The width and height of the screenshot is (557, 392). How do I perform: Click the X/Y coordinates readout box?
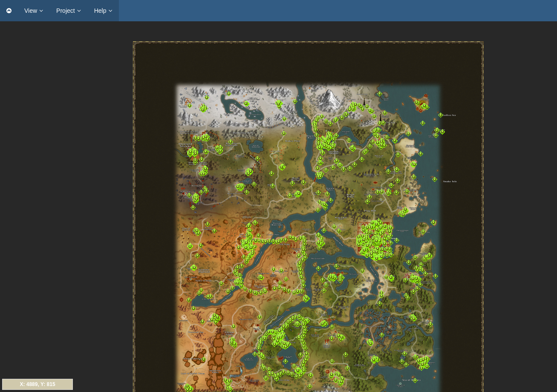pyautogui.click(x=38, y=384)
